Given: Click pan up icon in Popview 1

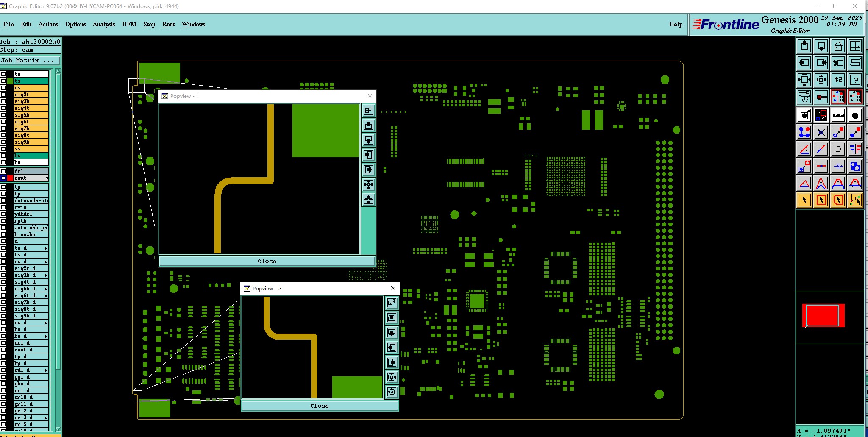Looking at the screenshot, I should click(x=368, y=125).
